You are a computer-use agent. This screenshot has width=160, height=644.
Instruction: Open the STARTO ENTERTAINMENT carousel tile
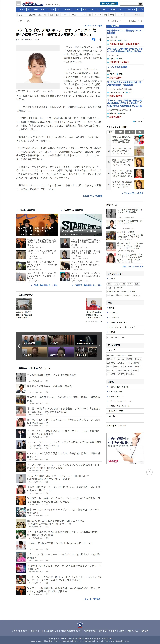(86, 340)
